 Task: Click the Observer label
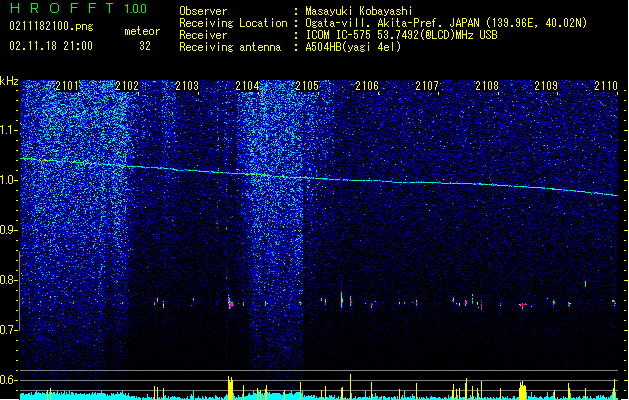pyautogui.click(x=203, y=11)
